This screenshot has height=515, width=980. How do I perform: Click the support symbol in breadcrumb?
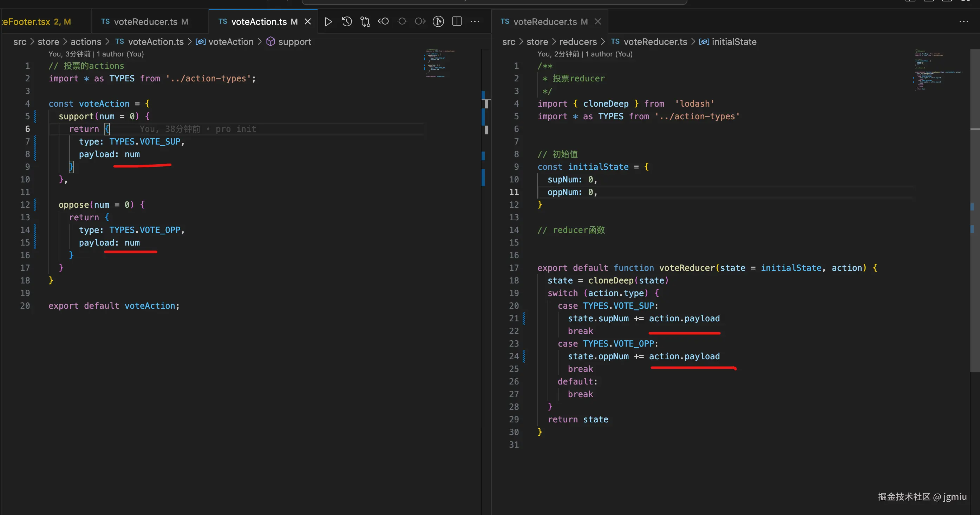coord(294,42)
